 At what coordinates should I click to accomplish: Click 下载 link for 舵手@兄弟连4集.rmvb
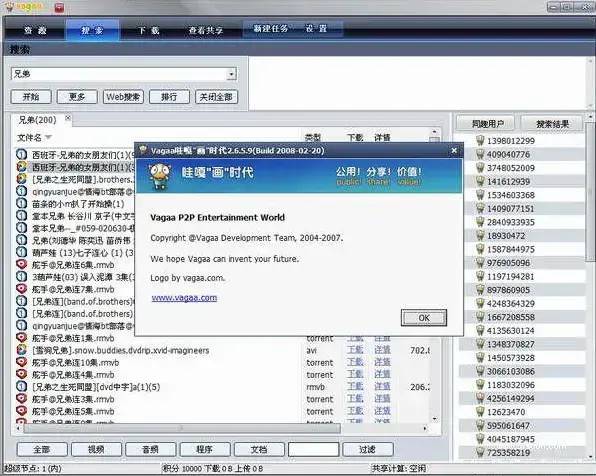(355, 374)
